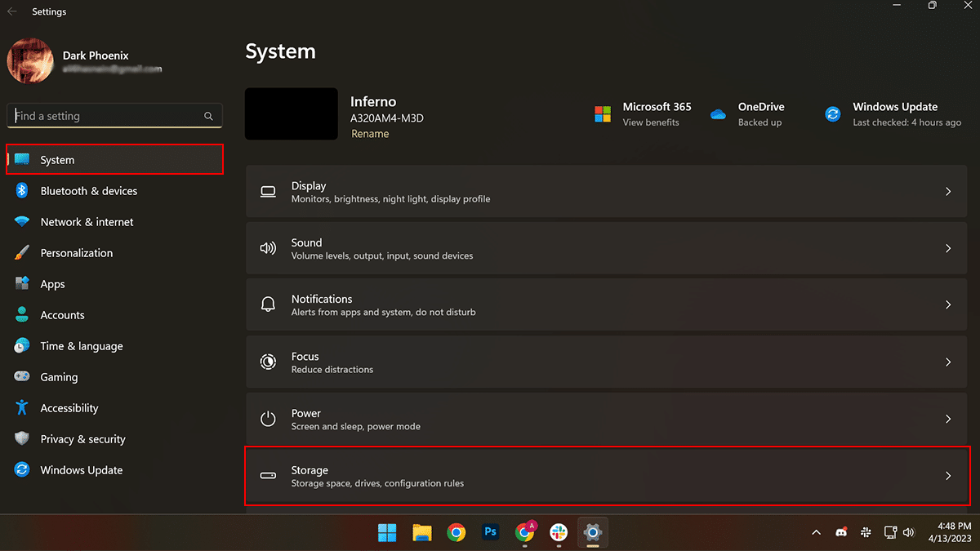Click the volume icon in taskbar
This screenshot has width=980, height=551.
click(x=908, y=533)
